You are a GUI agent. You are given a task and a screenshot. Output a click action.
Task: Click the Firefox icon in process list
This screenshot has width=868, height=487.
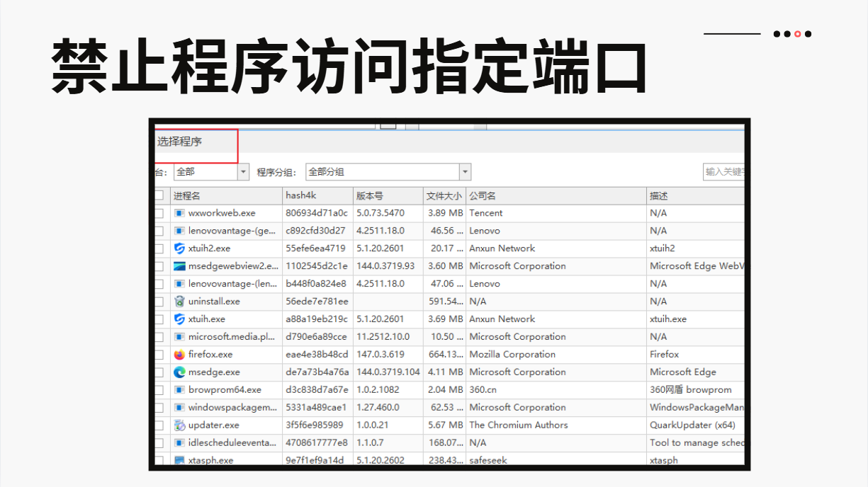(179, 355)
